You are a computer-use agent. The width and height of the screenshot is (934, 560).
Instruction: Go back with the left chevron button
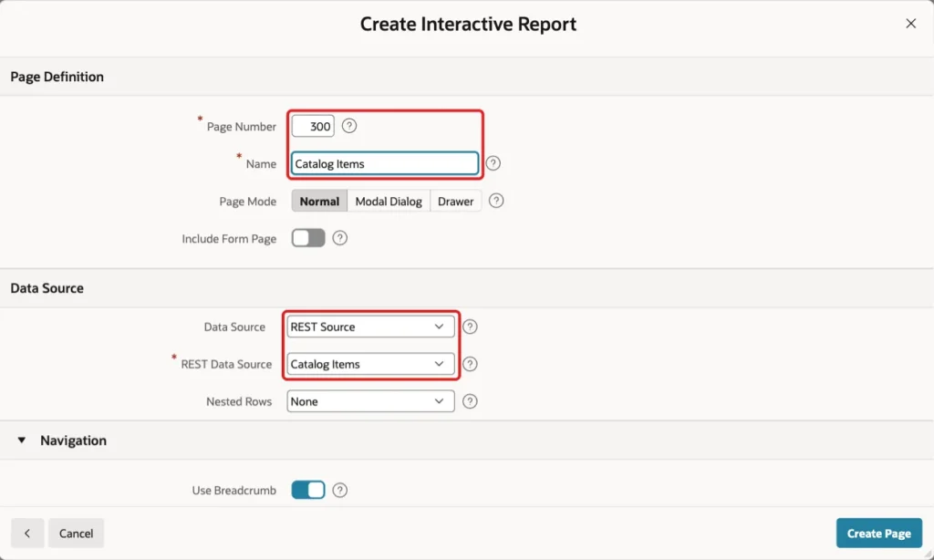tap(27, 534)
